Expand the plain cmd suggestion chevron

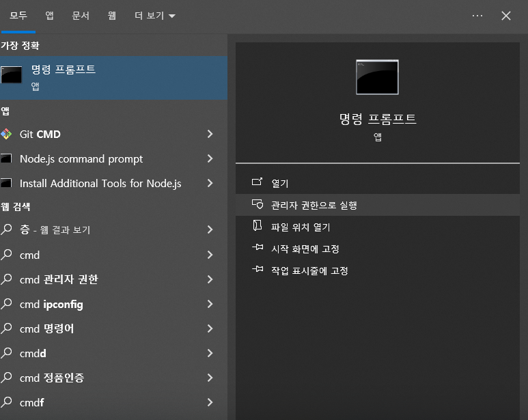[x=210, y=255]
